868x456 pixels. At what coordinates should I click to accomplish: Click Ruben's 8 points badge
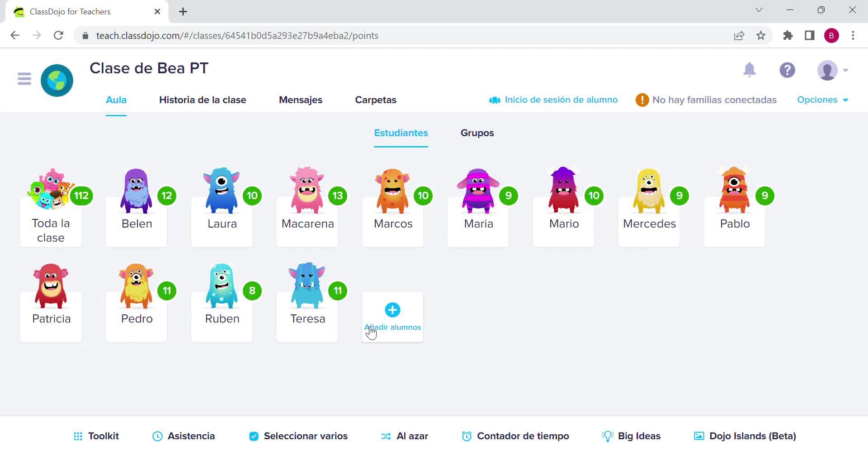252,291
